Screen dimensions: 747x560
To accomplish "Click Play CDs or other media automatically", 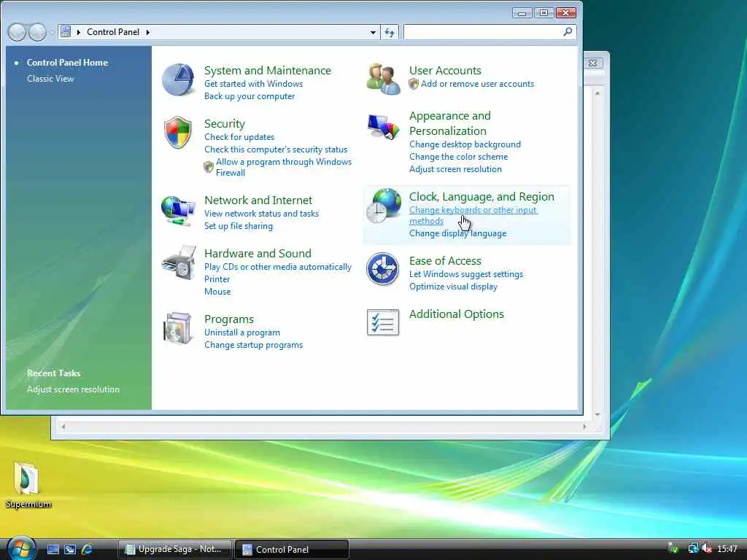I will pos(278,267).
